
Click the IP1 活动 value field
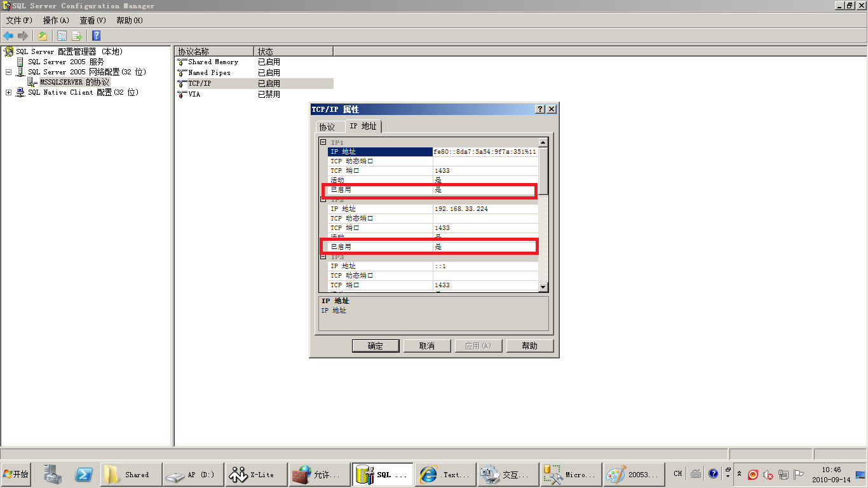coord(485,180)
